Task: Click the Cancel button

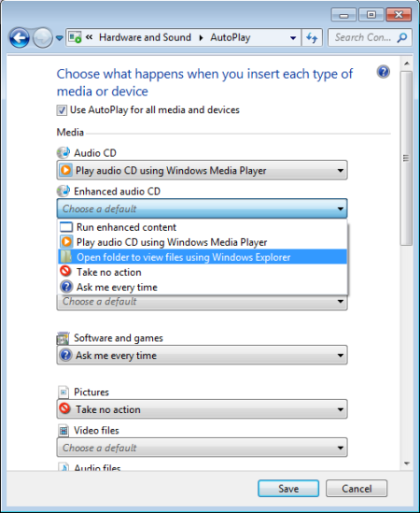Action: 357,489
